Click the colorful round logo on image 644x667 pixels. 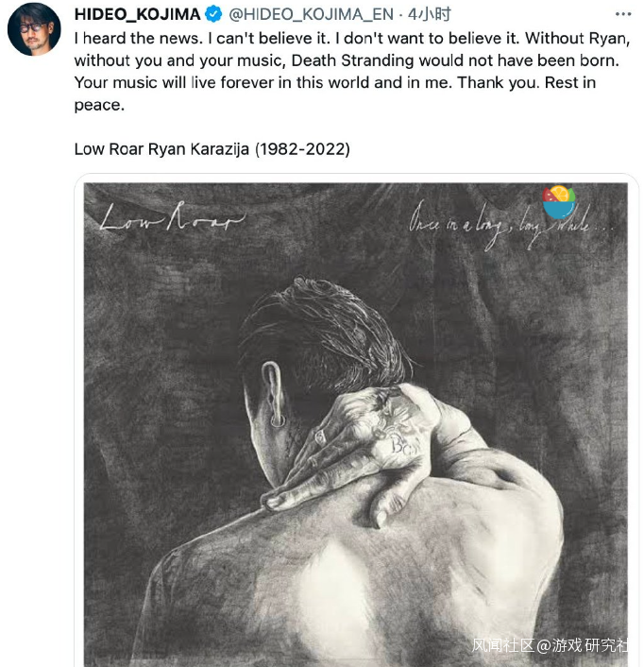click(559, 202)
